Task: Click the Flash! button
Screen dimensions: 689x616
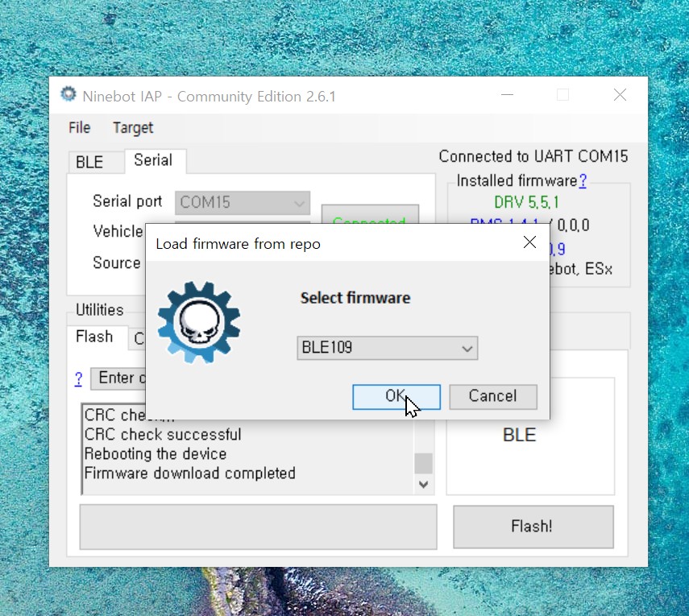Action: click(533, 527)
